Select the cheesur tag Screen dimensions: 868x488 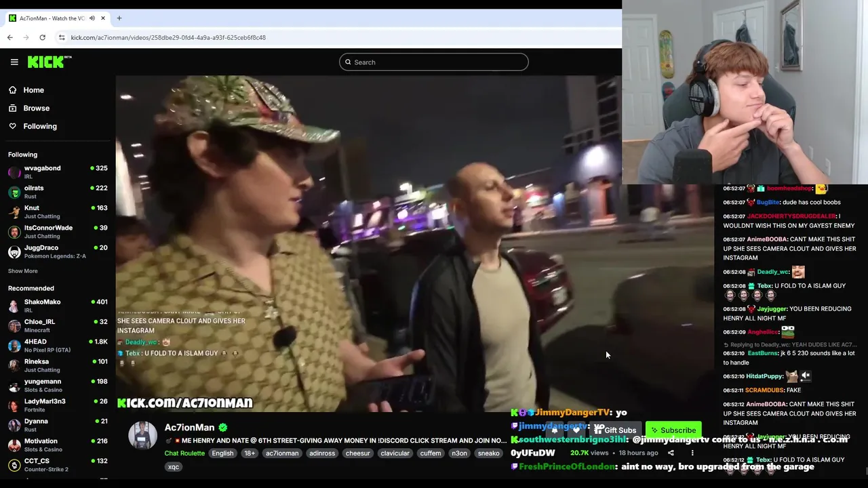coord(357,453)
